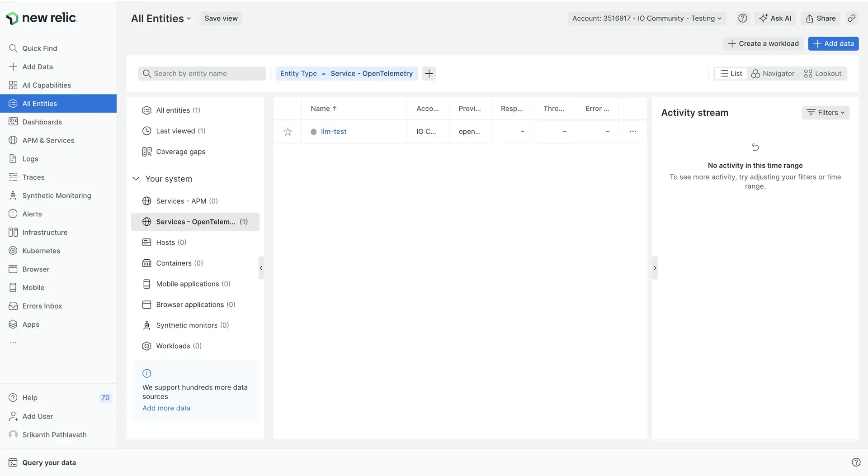Click the Add data button
This screenshot has width=868, height=476.
pos(833,43)
